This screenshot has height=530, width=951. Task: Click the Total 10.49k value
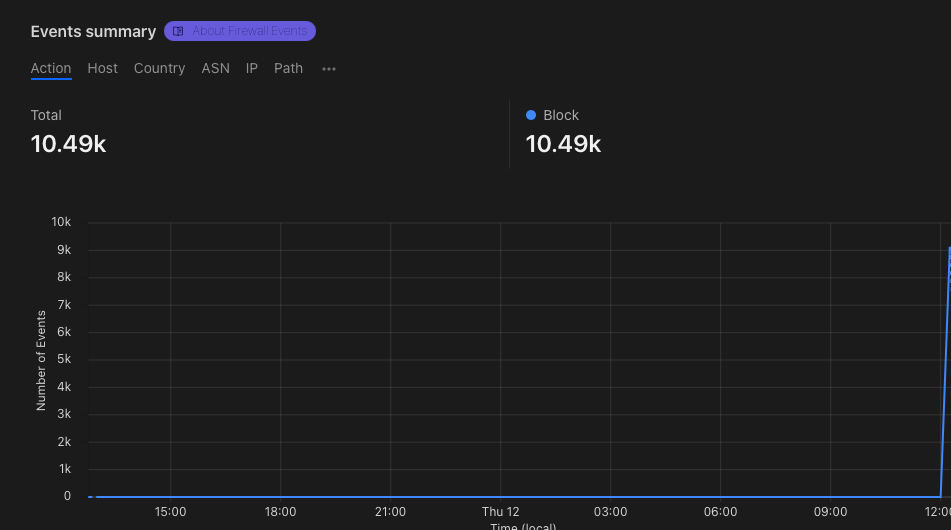point(68,144)
